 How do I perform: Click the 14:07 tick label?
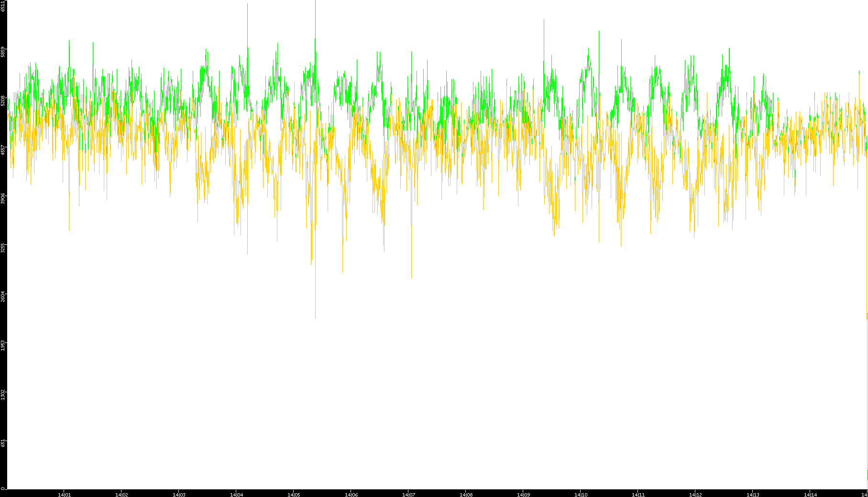[408, 495]
